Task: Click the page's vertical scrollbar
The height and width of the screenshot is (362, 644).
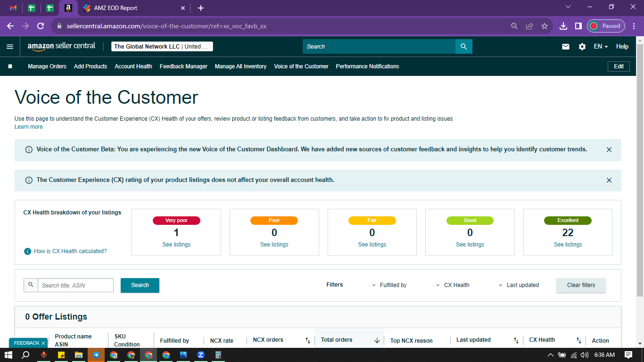Action: [640, 170]
